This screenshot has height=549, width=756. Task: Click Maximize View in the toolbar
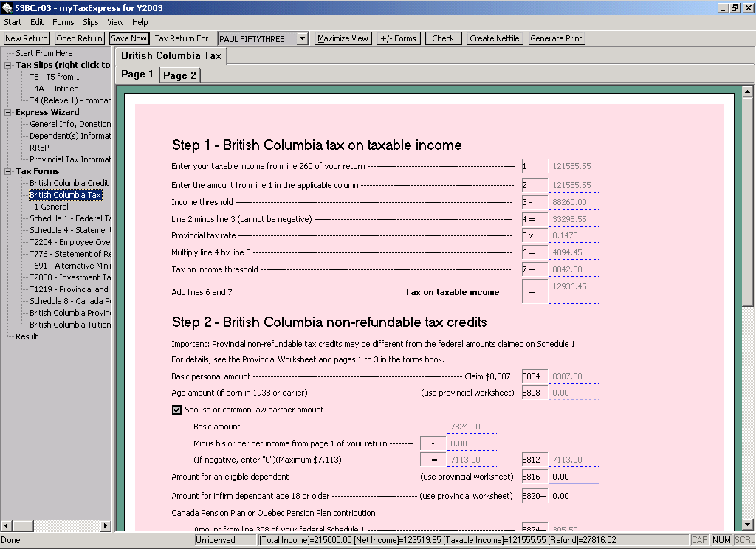coord(343,38)
